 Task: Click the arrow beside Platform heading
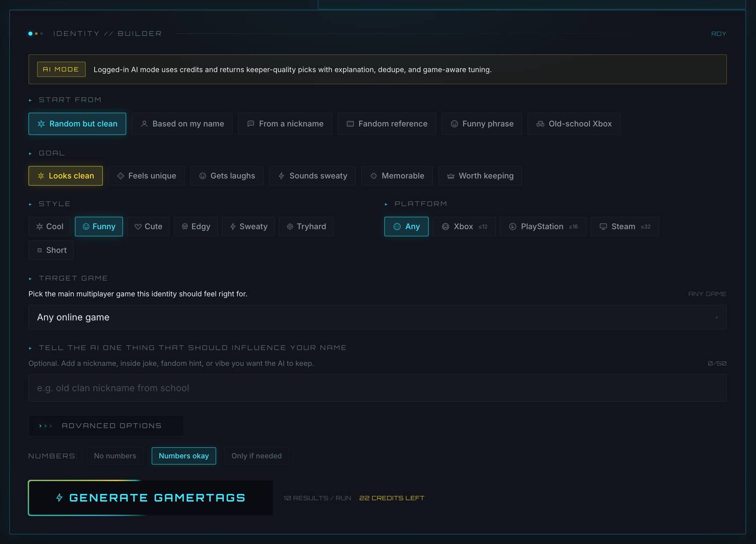pos(386,205)
